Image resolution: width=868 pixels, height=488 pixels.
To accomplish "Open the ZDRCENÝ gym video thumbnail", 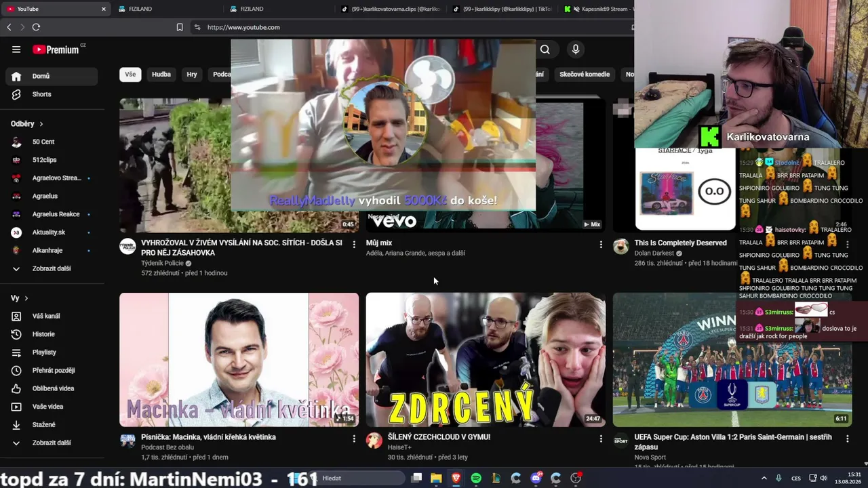I will (486, 360).
